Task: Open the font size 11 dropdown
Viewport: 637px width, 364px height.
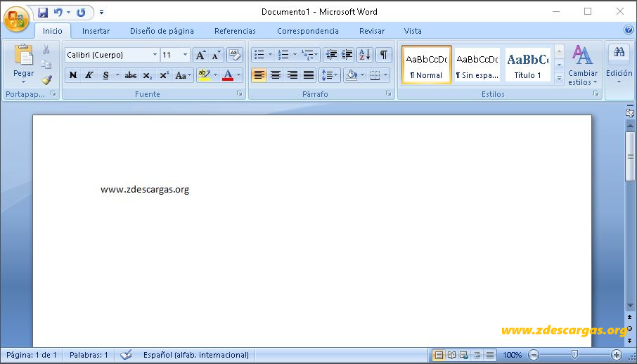Action: 185,55
